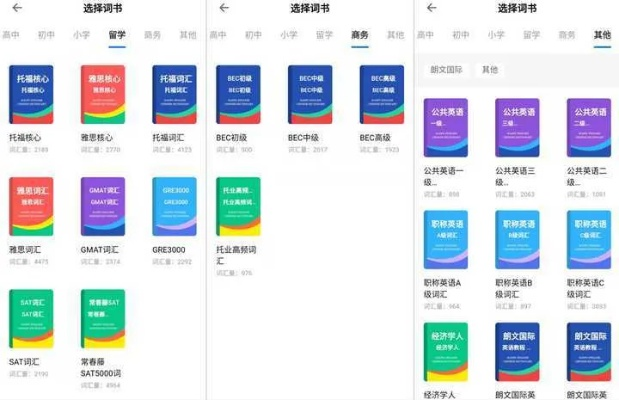This screenshot has height=400, width=619.
Task: Select the 职称英语B级词汇 book cover
Action: (518, 240)
